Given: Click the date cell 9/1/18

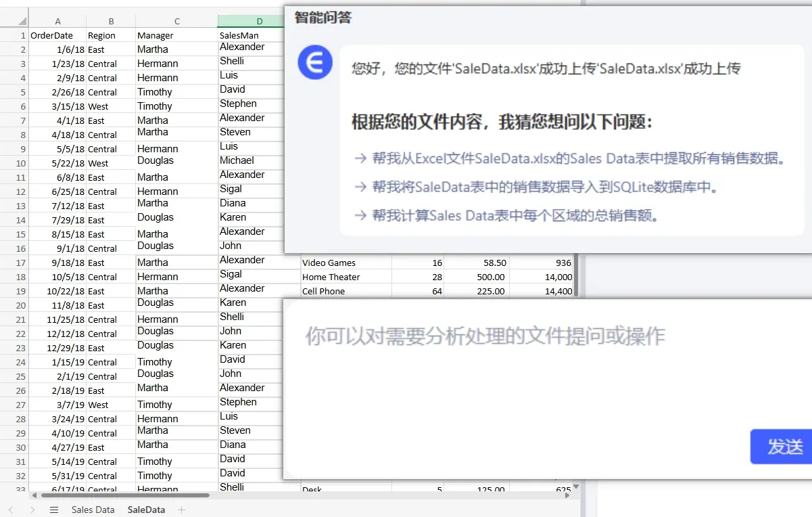Looking at the screenshot, I should 57,248.
